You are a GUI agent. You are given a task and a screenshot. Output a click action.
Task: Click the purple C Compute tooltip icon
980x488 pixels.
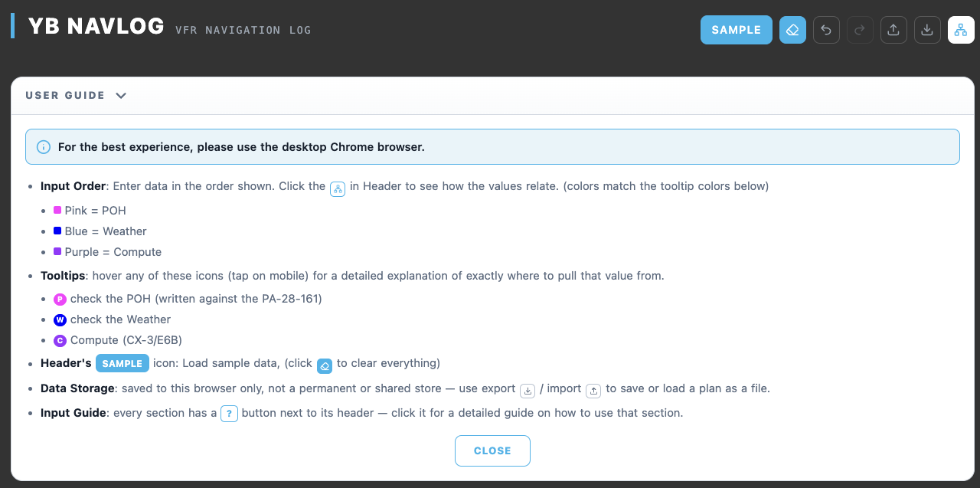pyautogui.click(x=60, y=341)
